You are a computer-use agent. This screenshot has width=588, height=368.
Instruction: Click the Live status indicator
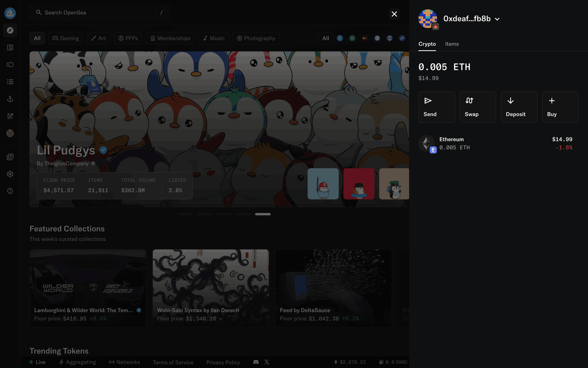click(37, 362)
